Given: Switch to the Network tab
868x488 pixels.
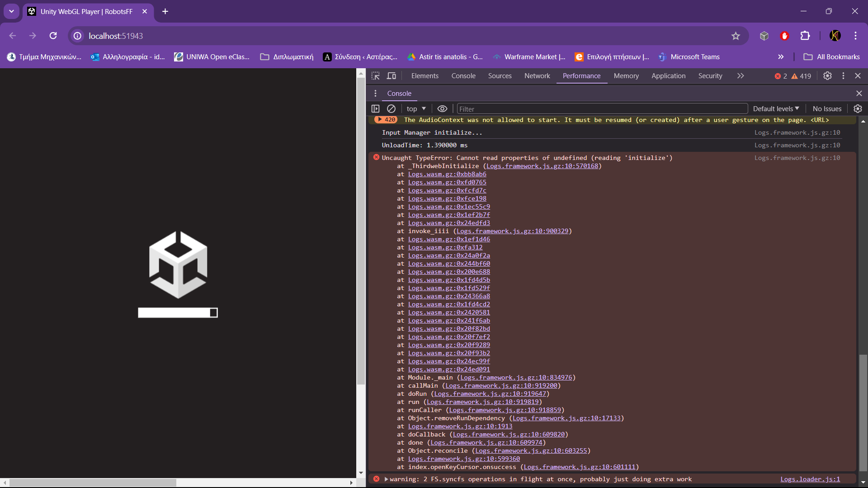Looking at the screenshot, I should tap(537, 76).
